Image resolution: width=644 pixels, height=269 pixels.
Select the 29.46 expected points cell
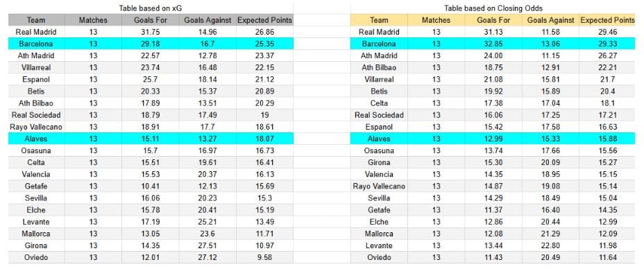607,32
